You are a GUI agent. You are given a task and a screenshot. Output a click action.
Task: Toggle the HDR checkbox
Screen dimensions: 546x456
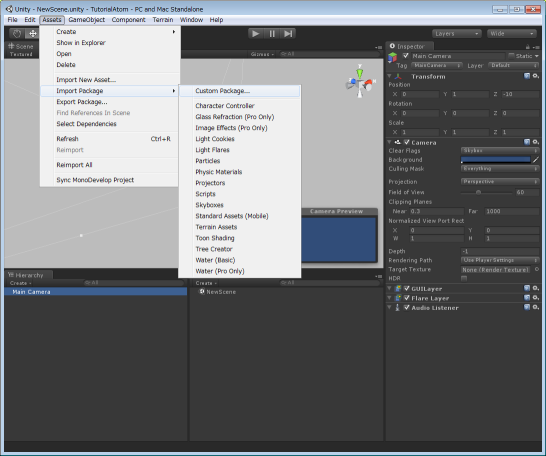[464, 278]
